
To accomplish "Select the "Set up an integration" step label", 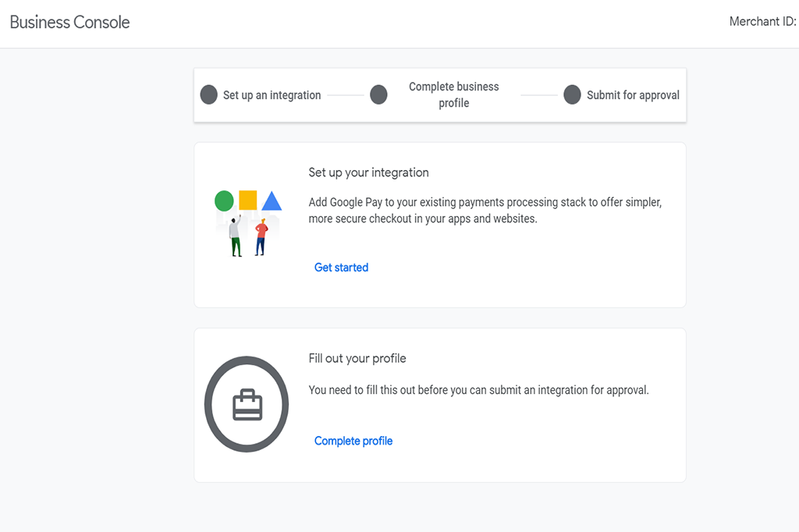I will pyautogui.click(x=272, y=94).
